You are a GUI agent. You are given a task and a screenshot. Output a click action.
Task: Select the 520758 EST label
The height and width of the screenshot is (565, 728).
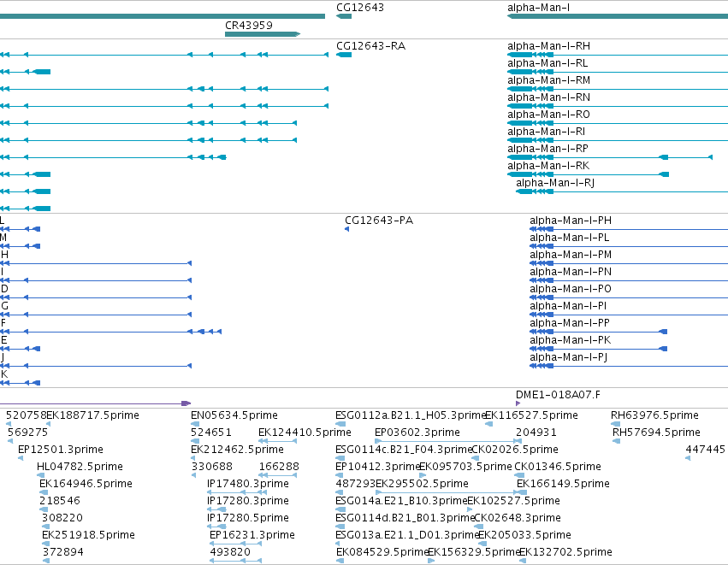(x=26, y=415)
